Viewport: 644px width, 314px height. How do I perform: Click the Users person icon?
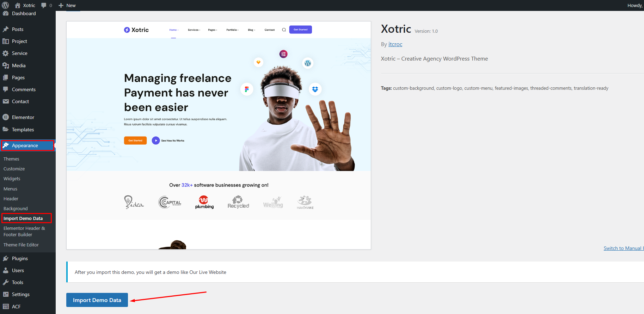6,270
